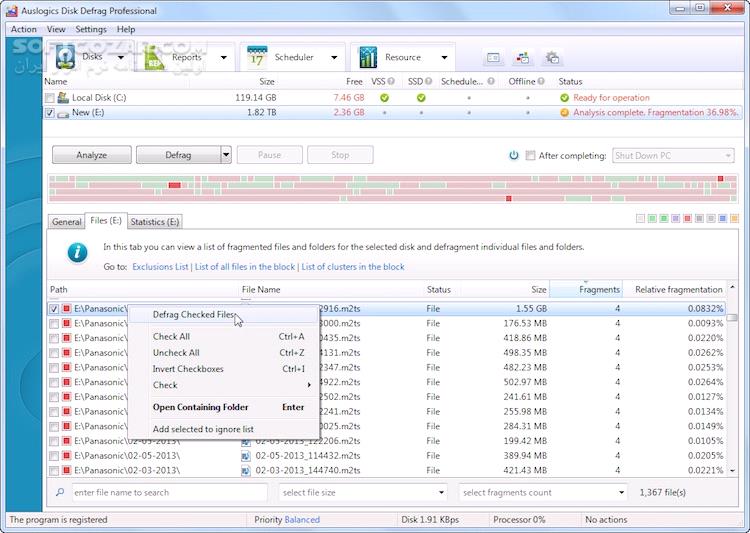Click the blue info icon in Files tab
The height and width of the screenshot is (533, 750).
77,252
